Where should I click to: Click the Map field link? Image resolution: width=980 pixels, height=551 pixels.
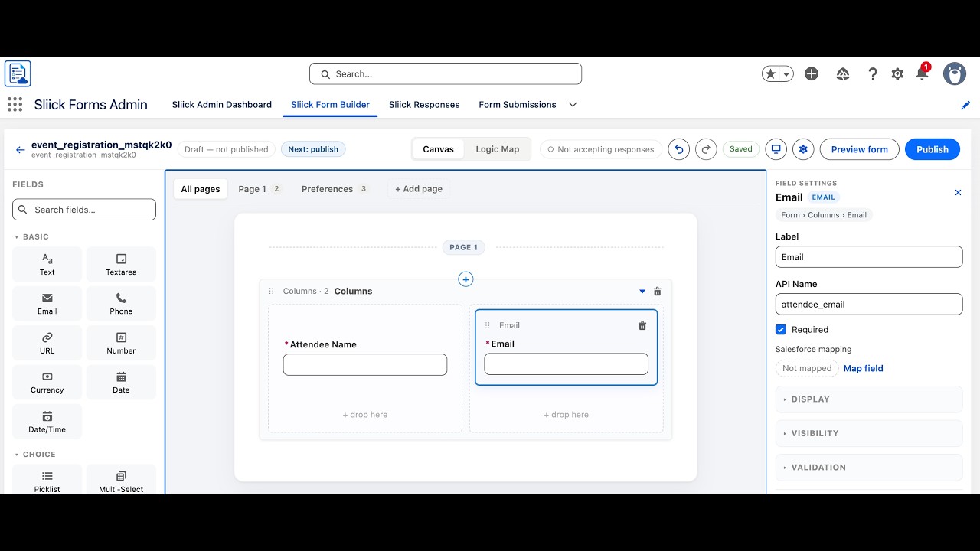[x=864, y=369]
